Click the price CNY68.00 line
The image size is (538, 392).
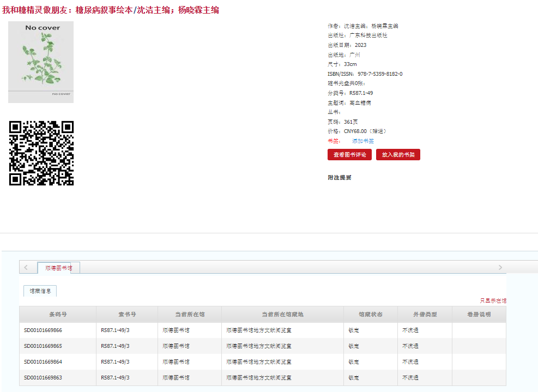[357, 131]
